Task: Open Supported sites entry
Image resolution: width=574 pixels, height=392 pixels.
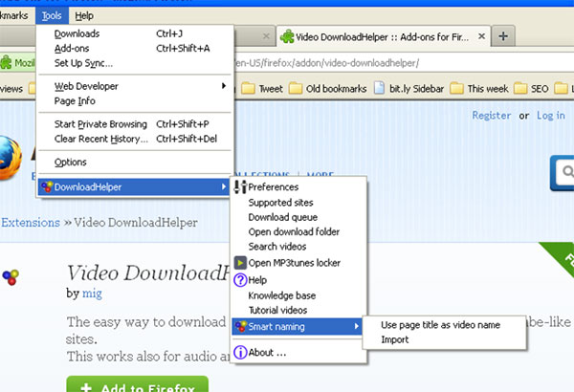Action: coord(298,203)
